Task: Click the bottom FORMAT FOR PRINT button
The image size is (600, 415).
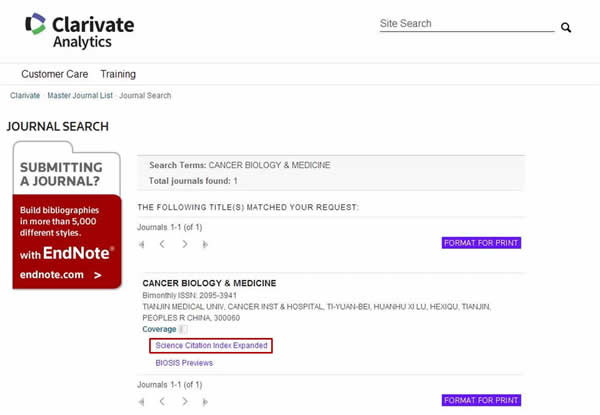Action: 481,400
